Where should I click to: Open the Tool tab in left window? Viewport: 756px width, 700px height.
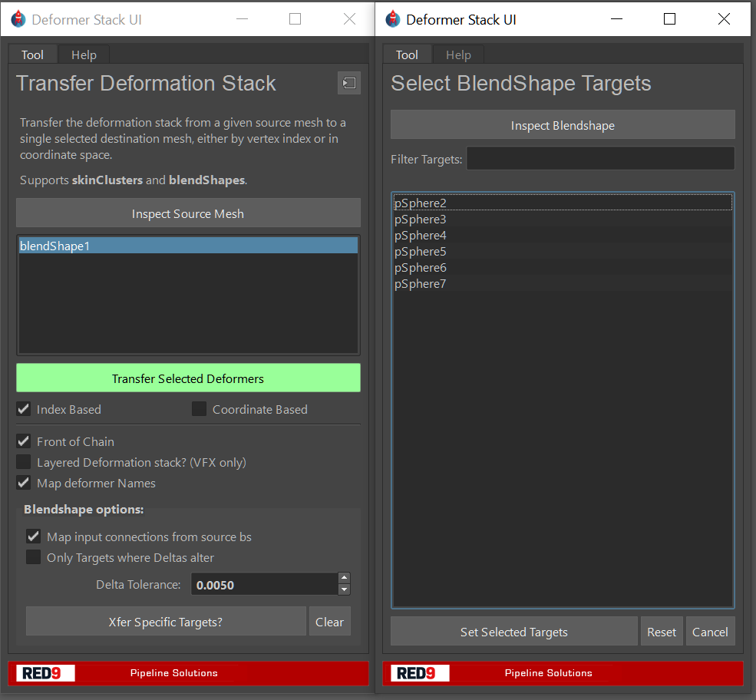pyautogui.click(x=32, y=55)
